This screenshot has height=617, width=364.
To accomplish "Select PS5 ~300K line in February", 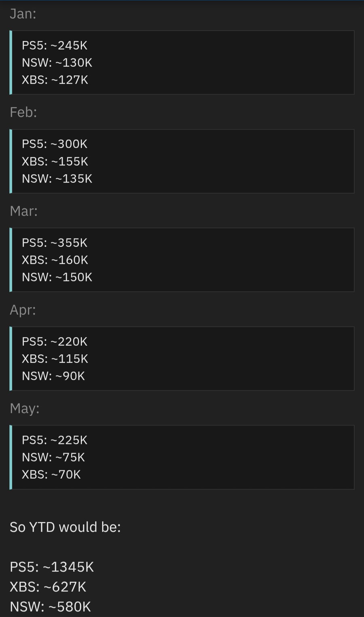I will pyautogui.click(x=55, y=144).
